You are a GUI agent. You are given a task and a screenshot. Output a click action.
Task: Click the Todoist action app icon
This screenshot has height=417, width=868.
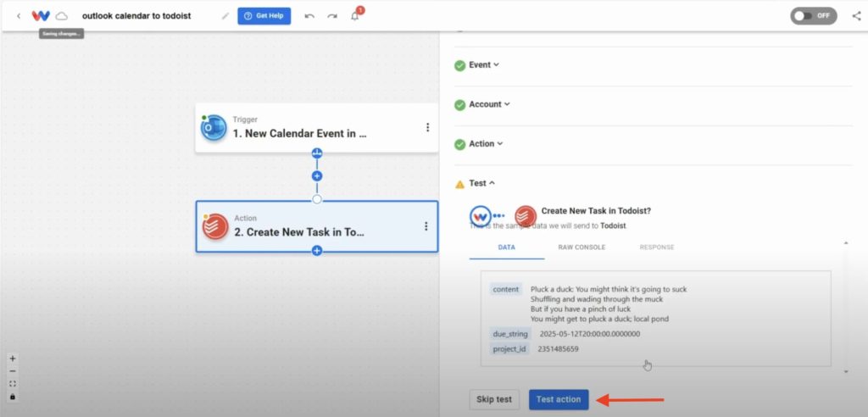tap(215, 226)
